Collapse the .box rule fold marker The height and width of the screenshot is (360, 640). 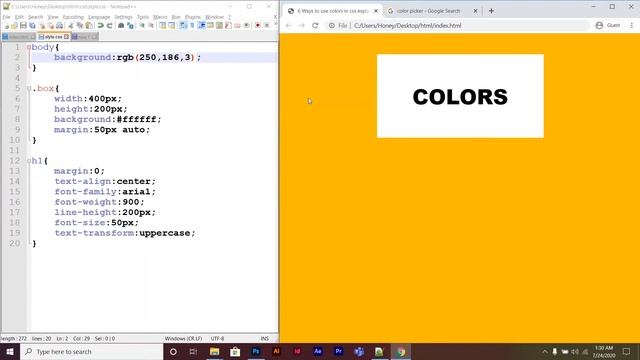pyautogui.click(x=29, y=88)
